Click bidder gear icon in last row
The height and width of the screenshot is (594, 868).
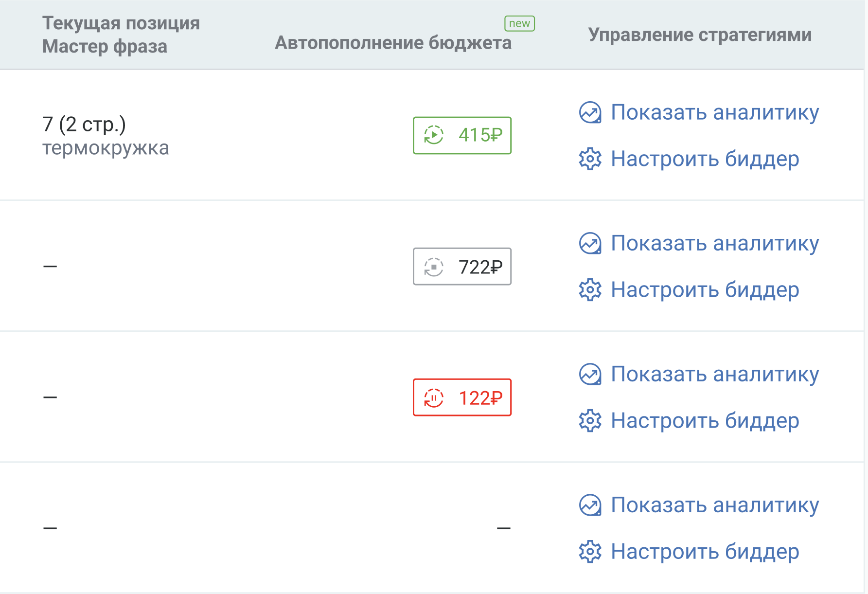click(590, 551)
